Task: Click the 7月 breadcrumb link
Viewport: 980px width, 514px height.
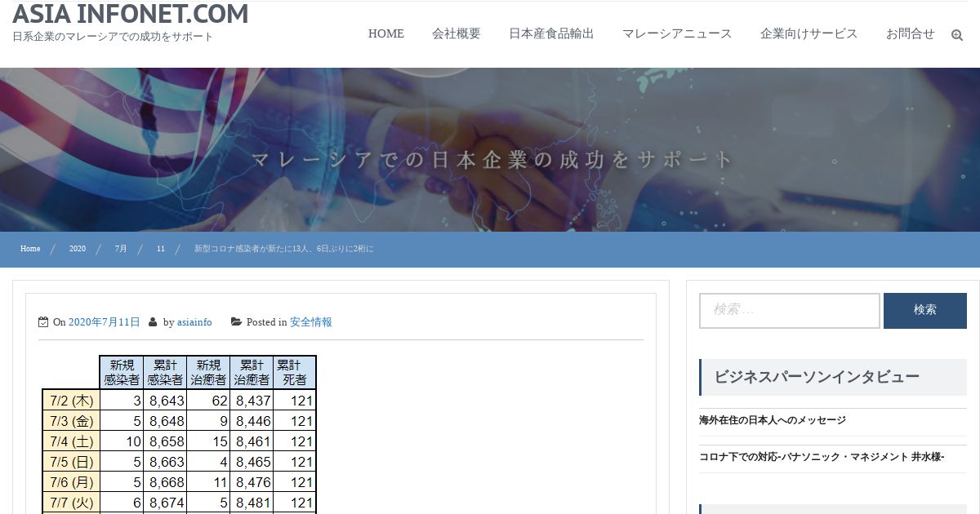Action: coord(121,249)
